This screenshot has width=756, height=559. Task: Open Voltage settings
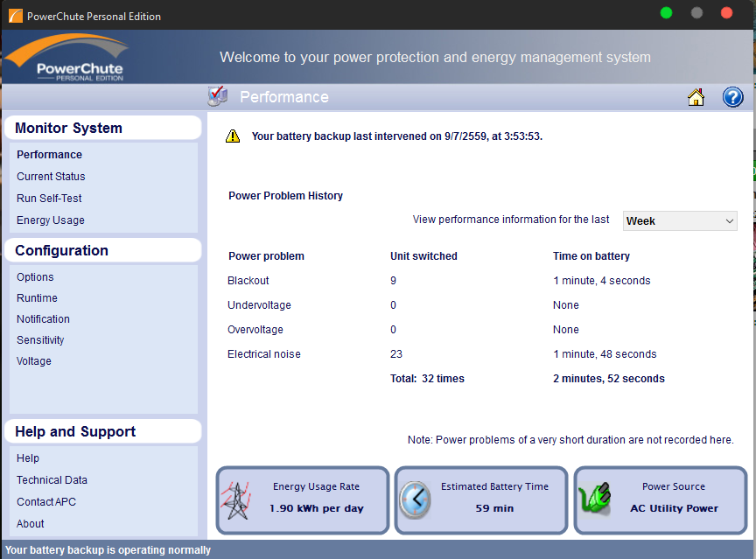34,361
